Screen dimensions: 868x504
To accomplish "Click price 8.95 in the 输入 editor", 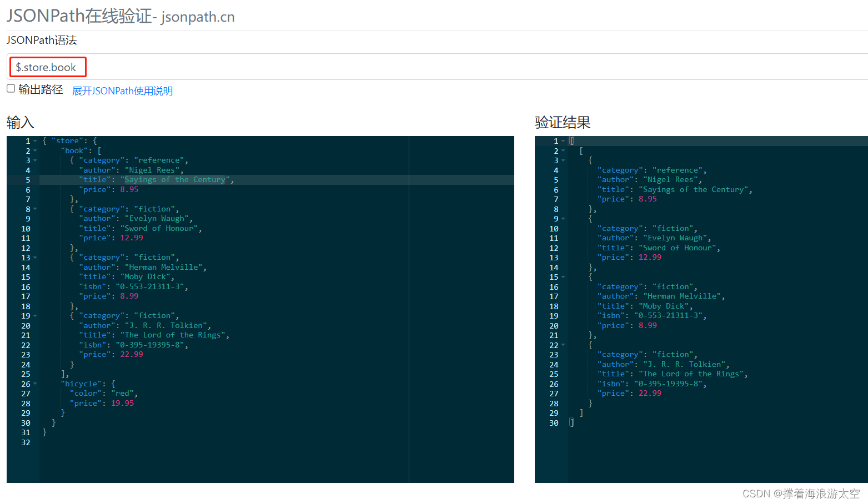I will [x=129, y=190].
